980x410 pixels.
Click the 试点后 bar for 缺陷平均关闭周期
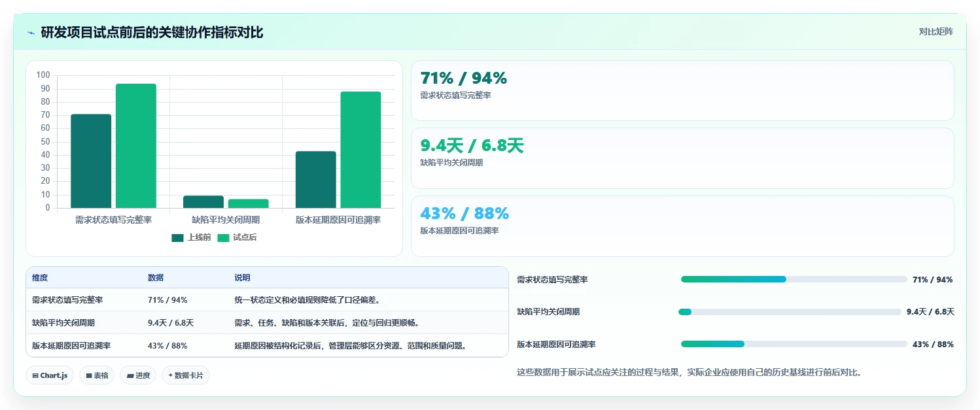pos(249,203)
